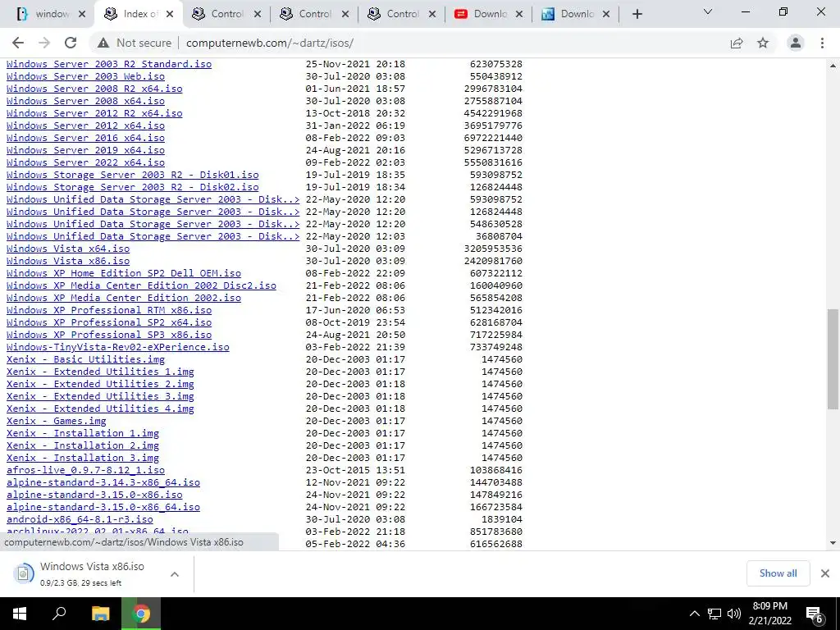Switch to the first 'Control' tab
This screenshot has height=630, width=840.
[x=225, y=15]
